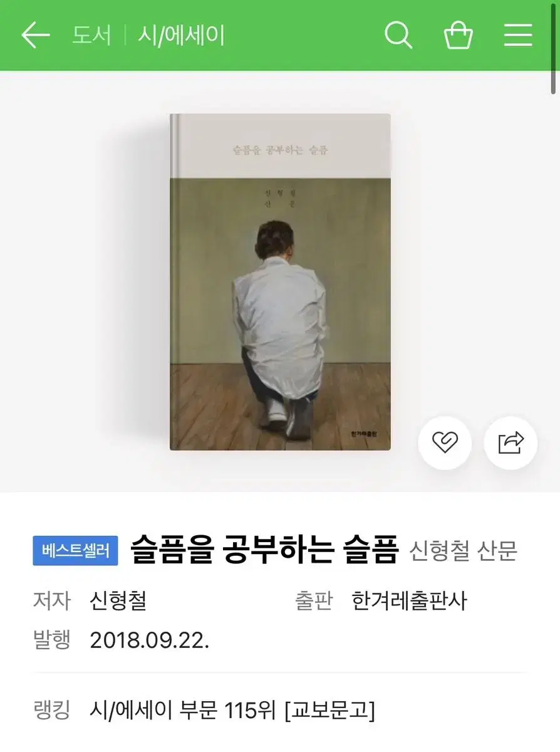Viewport: 560px width, 752px height.
Task: Open the search magnifier icon
Action: [x=398, y=35]
